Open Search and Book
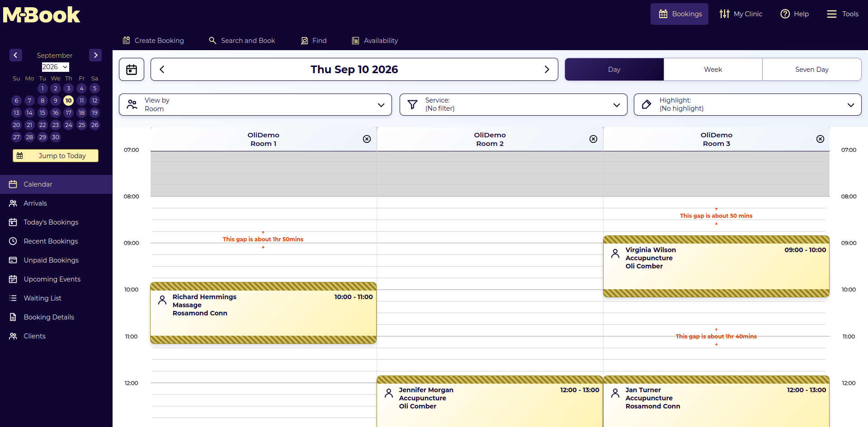The image size is (868, 427). point(242,41)
